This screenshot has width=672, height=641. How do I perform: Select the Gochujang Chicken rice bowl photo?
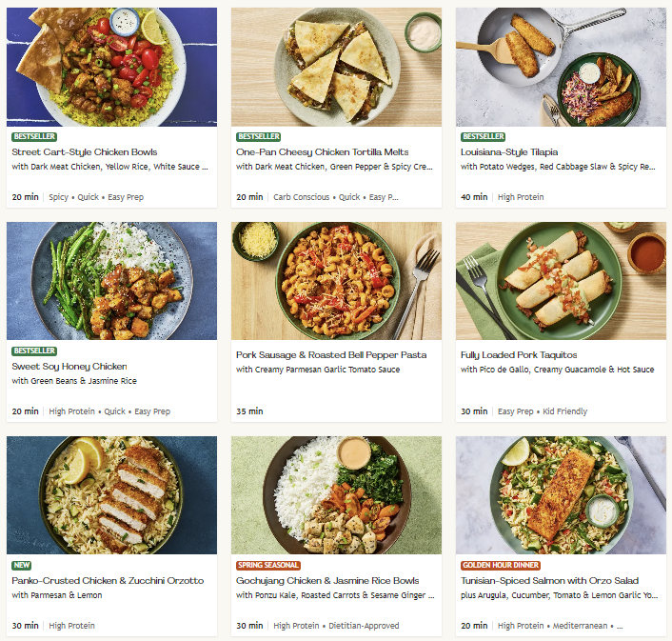tap(336, 495)
